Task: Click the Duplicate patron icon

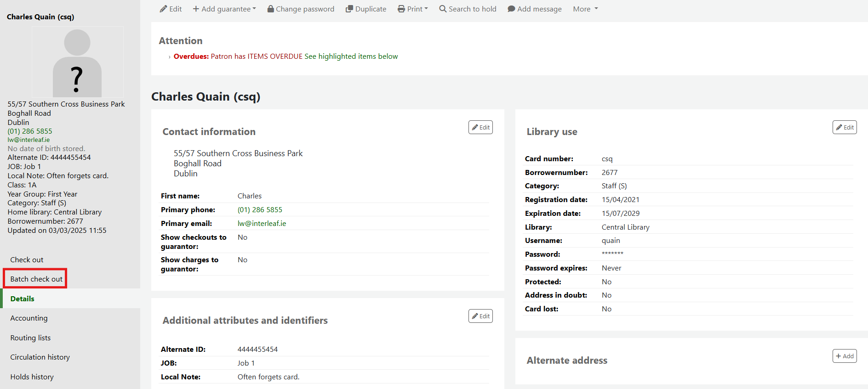Action: 349,9
